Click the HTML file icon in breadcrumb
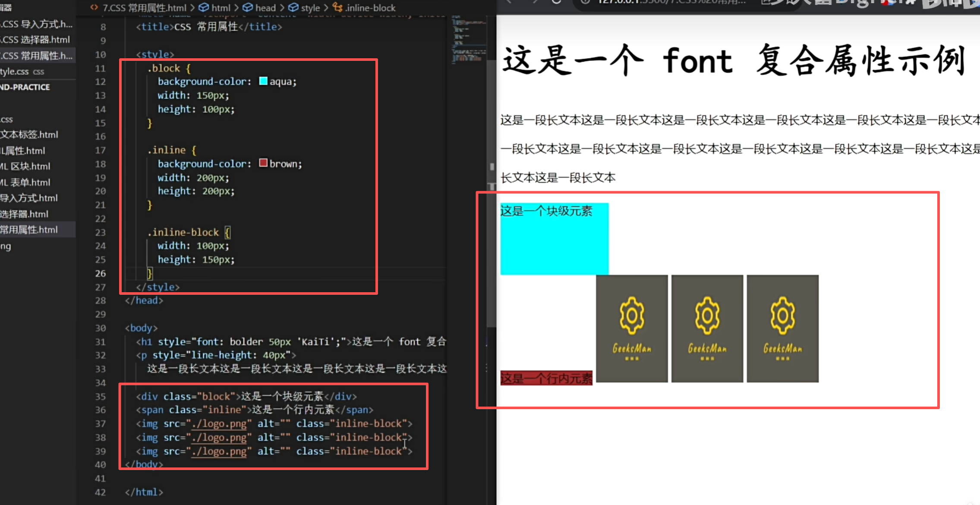Viewport: 980px width, 505px height. tap(94, 7)
